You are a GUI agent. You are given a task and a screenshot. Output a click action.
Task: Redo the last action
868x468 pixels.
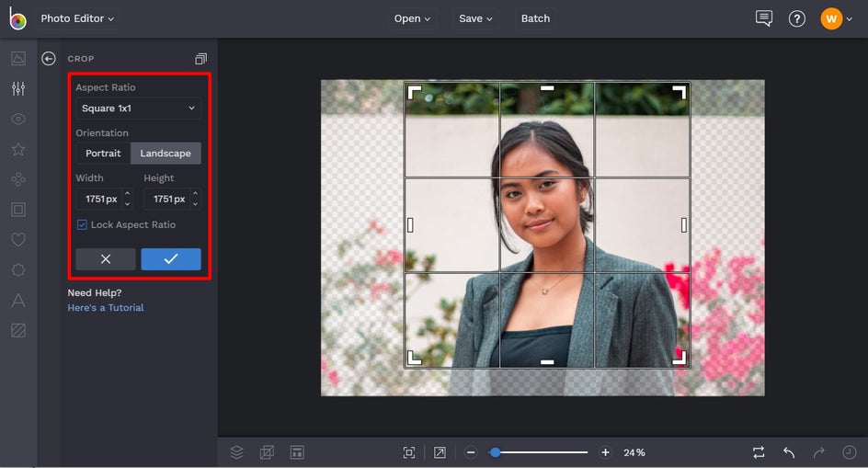819,452
